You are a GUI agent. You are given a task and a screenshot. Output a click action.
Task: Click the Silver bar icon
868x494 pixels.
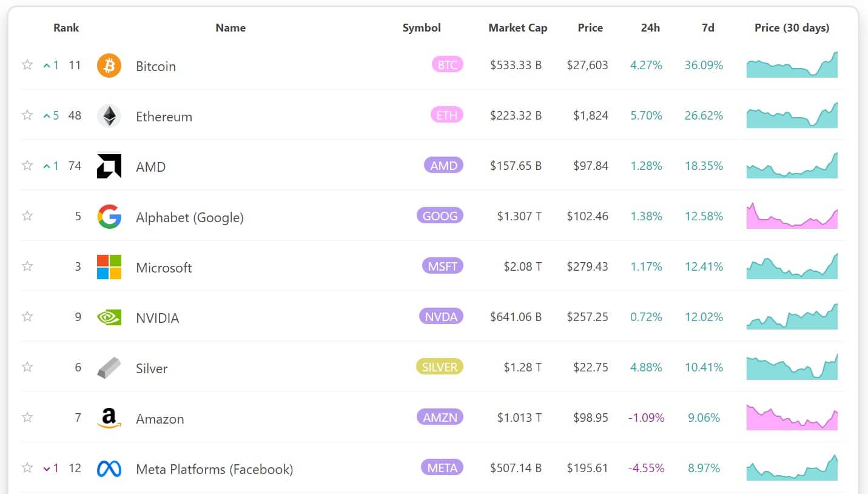pyautogui.click(x=109, y=368)
